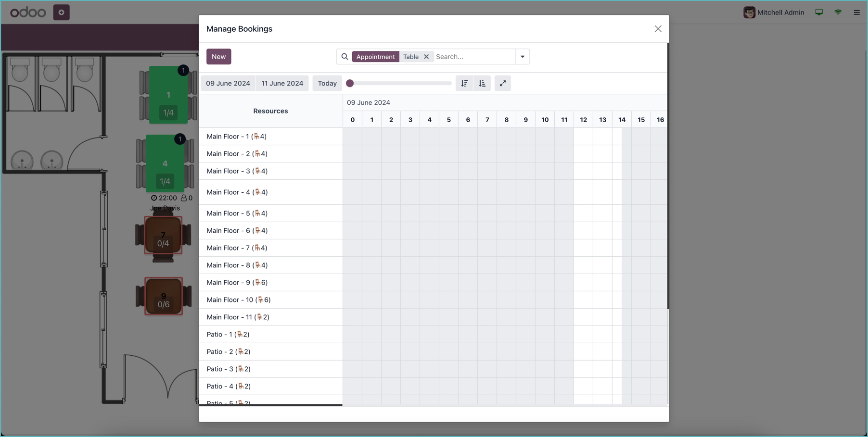
Task: Adjust the timeline zoom slider
Action: tap(350, 83)
